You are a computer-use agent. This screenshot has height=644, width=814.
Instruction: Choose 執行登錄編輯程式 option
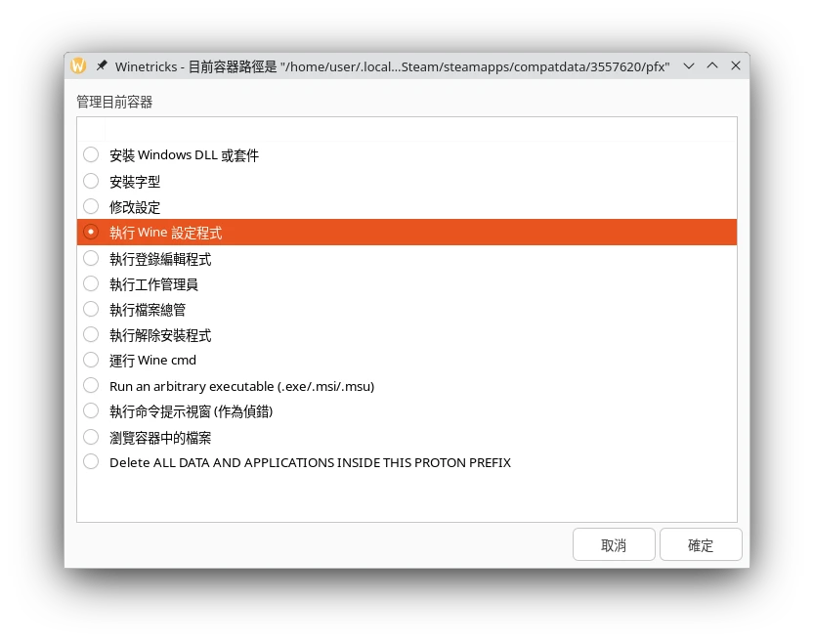click(91, 259)
